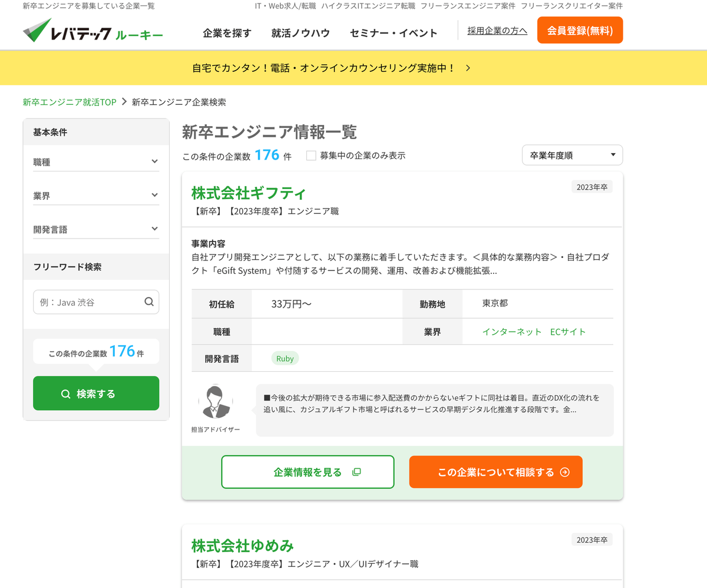Click the フリーワード検索 sidebar heading

coord(67,267)
